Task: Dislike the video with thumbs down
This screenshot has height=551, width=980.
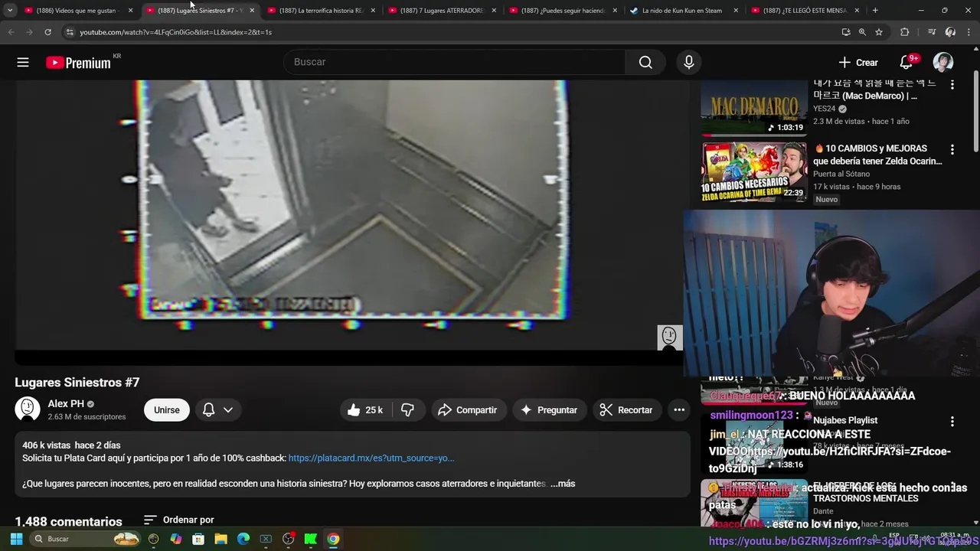Action: pyautogui.click(x=407, y=410)
